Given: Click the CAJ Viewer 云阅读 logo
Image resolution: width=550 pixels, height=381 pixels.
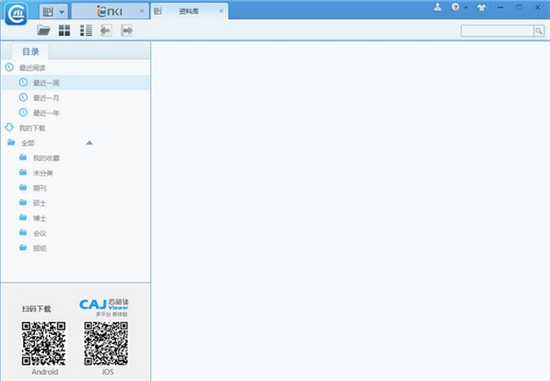Looking at the screenshot, I should 104,307.
